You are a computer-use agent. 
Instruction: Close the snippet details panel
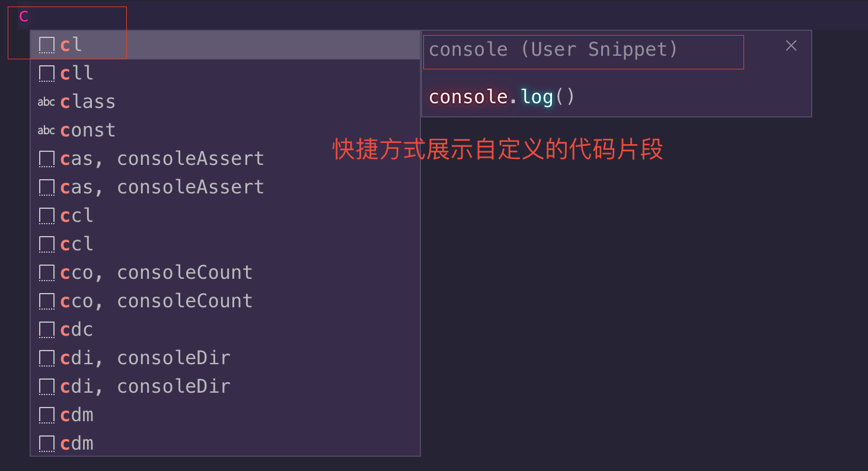[x=791, y=46]
